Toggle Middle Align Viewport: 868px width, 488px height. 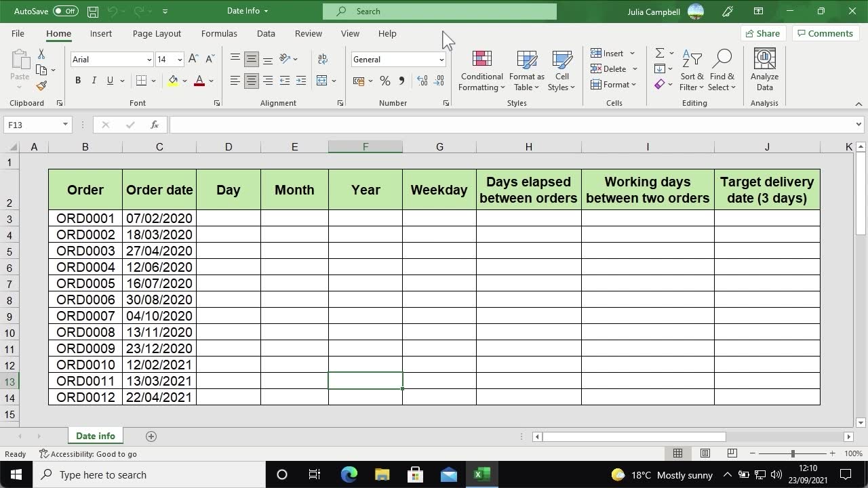pos(252,59)
